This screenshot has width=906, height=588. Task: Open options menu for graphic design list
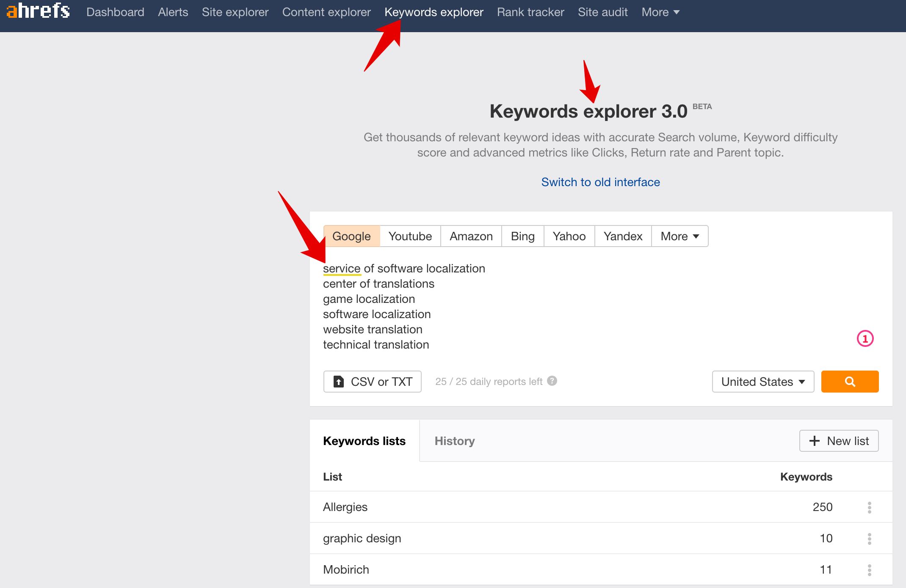click(x=869, y=539)
